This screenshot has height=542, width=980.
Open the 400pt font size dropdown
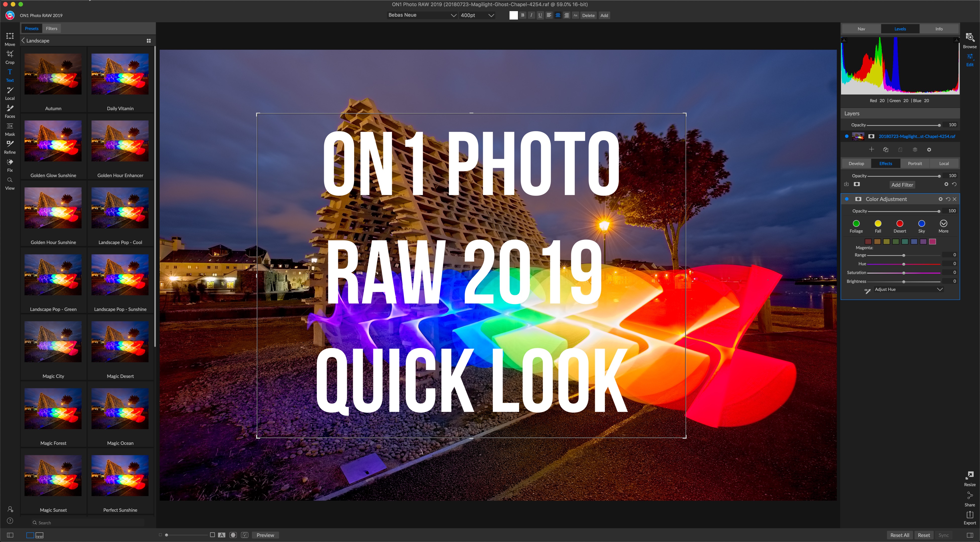(x=477, y=15)
